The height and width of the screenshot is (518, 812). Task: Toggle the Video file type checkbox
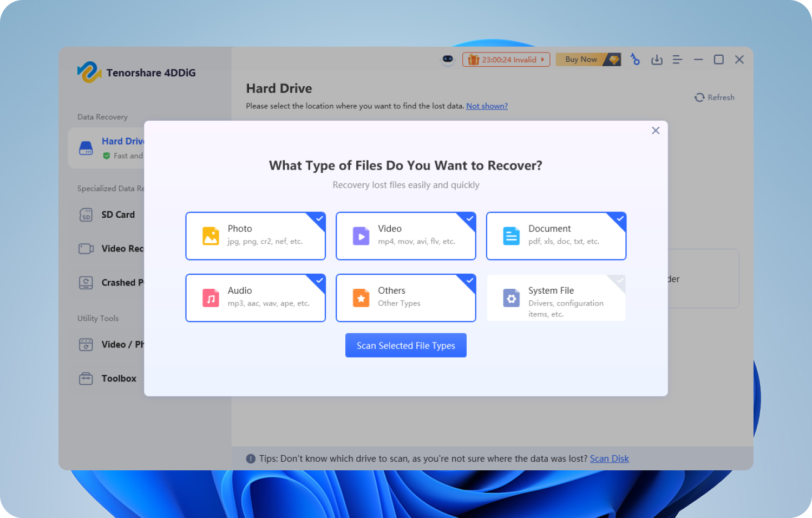tap(405, 236)
